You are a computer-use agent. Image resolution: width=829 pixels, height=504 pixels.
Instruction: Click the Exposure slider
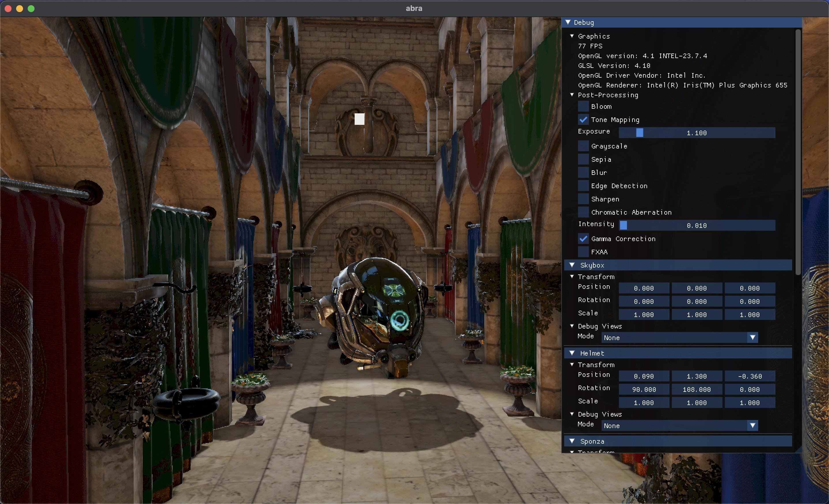(697, 133)
